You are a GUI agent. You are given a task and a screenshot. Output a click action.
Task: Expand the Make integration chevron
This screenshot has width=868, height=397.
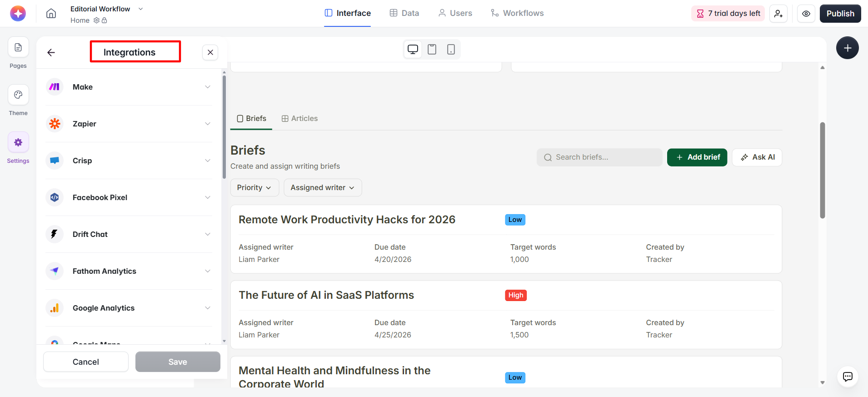[208, 87]
